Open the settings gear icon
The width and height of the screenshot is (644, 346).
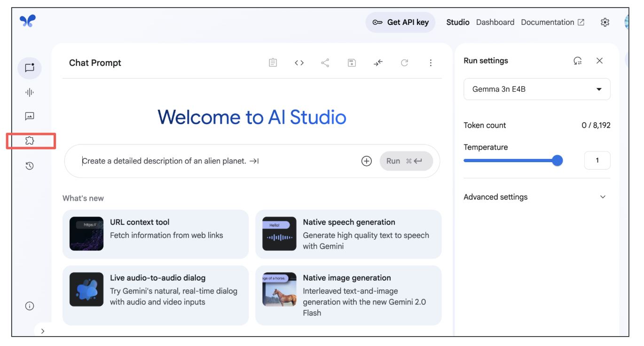605,22
